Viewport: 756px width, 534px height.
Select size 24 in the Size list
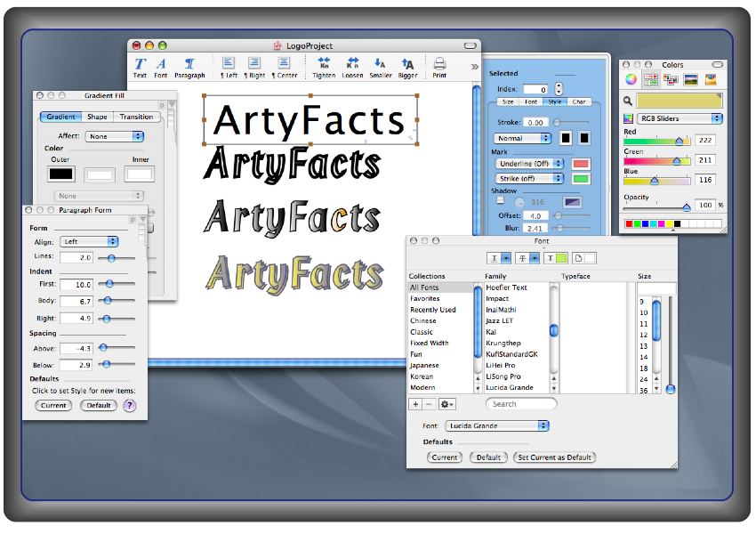click(645, 380)
